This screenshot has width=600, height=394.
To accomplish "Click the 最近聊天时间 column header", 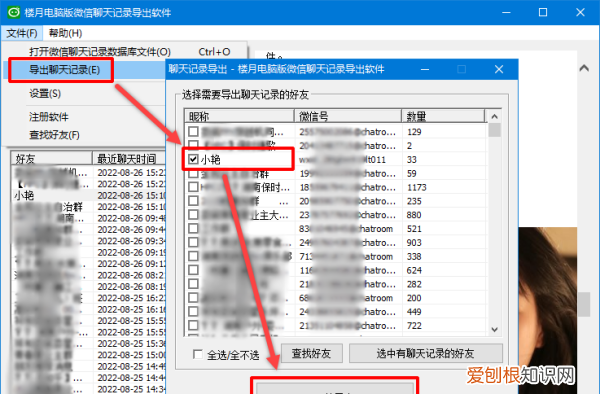I will [x=129, y=158].
